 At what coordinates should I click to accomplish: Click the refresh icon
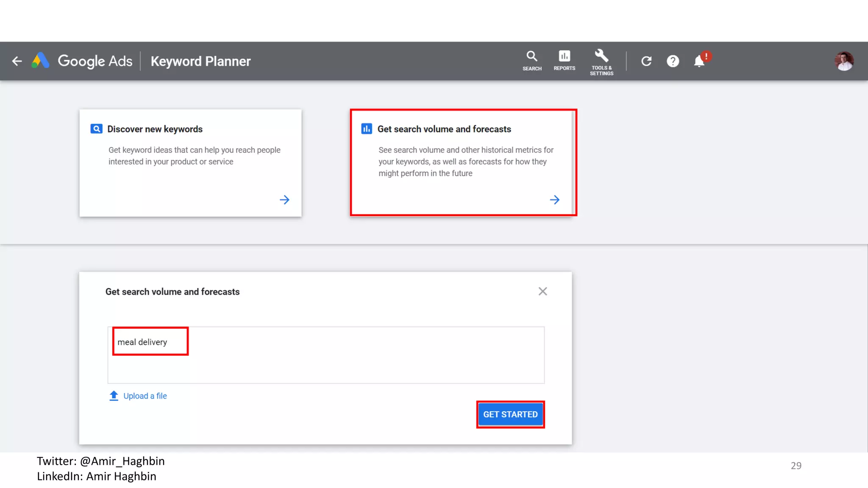(646, 61)
